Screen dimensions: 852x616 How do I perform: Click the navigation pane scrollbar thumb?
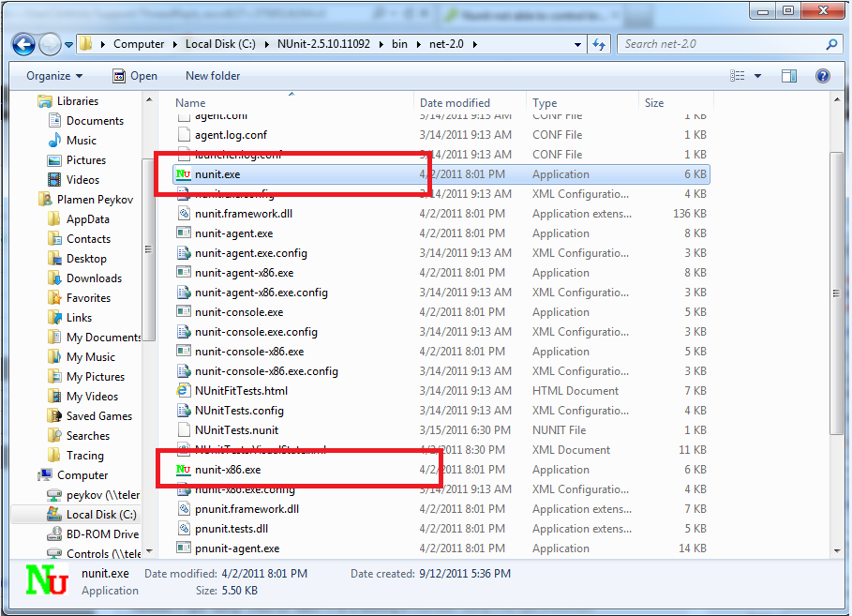(x=148, y=249)
